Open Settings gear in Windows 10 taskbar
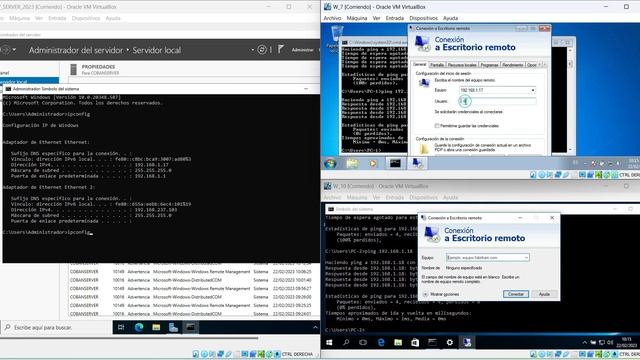This screenshot has width=640, height=360. pyautogui.click(x=449, y=342)
